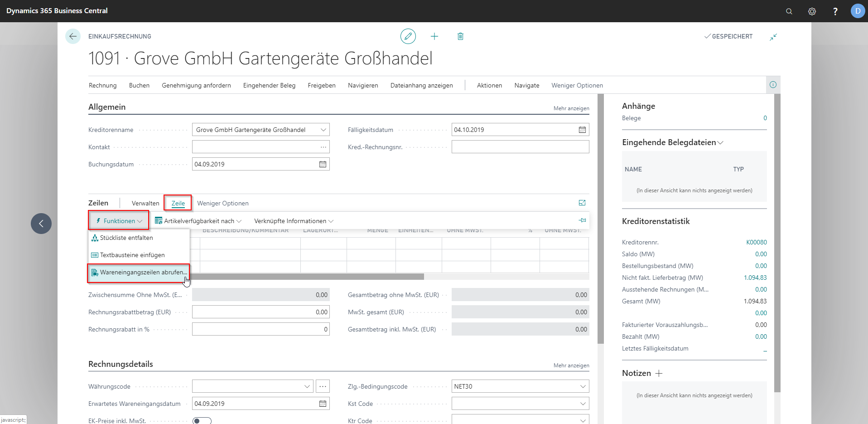Open Buchen menu
The image size is (868, 424).
139,85
